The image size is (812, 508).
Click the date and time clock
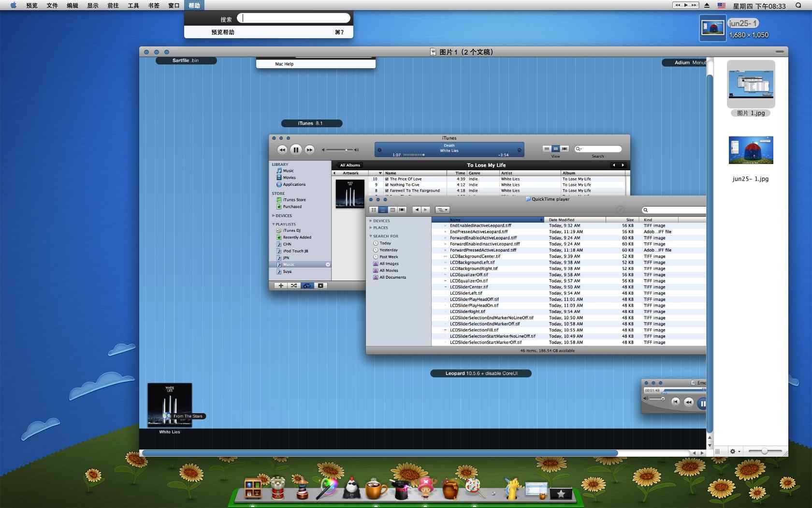coord(759,6)
